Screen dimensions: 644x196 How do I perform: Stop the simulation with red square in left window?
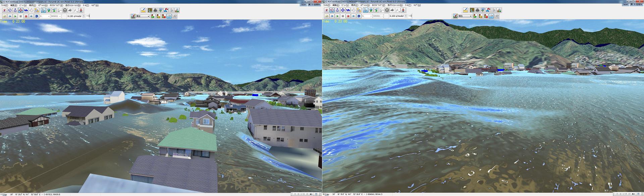[26, 16]
